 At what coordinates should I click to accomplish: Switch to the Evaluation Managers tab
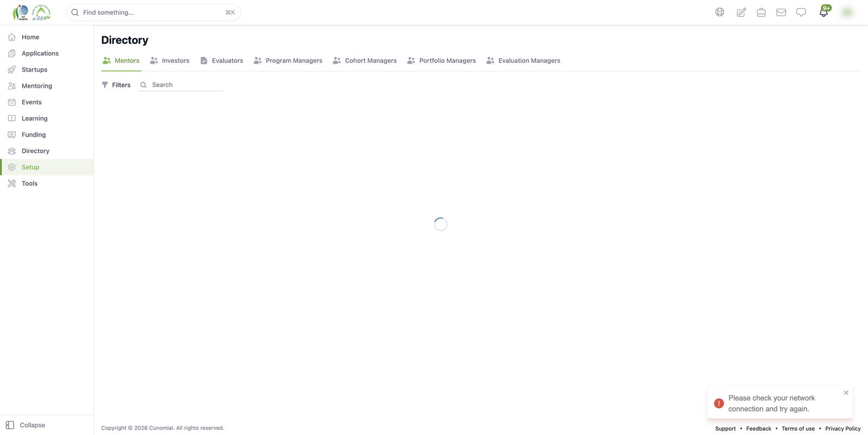524,61
